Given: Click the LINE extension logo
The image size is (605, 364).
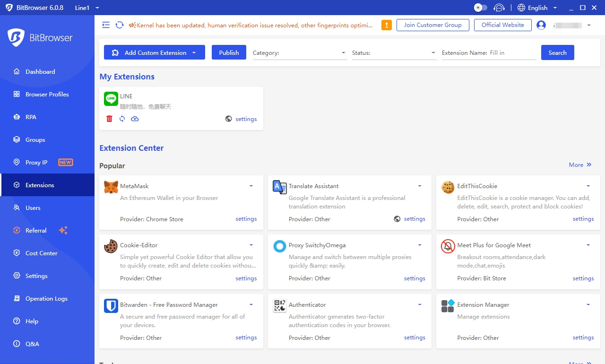Looking at the screenshot, I should [111, 99].
